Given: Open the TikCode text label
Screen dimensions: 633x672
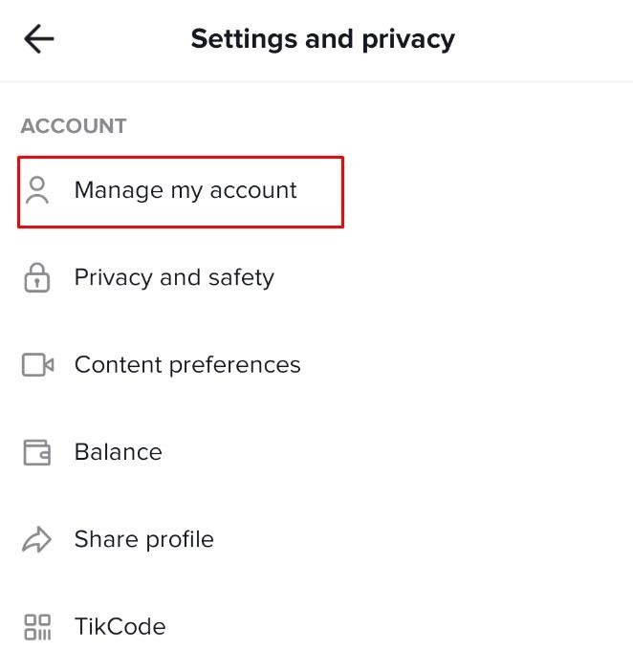Looking at the screenshot, I should tap(120, 627).
